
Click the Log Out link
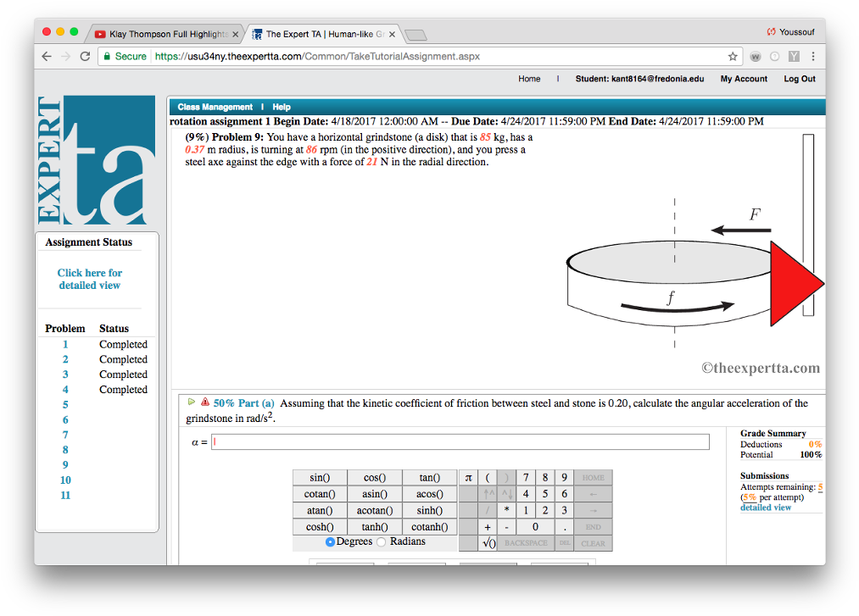pyautogui.click(x=800, y=79)
